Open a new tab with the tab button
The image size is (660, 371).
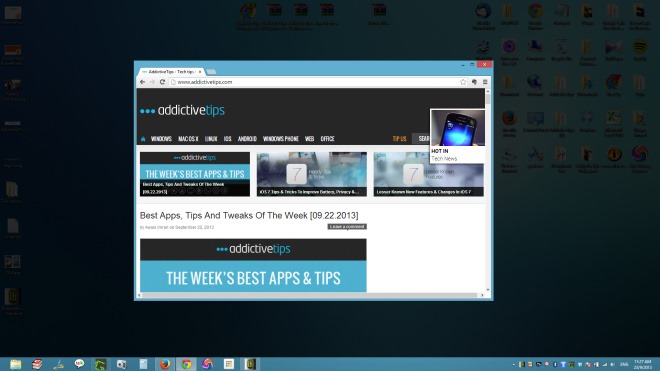(211, 72)
